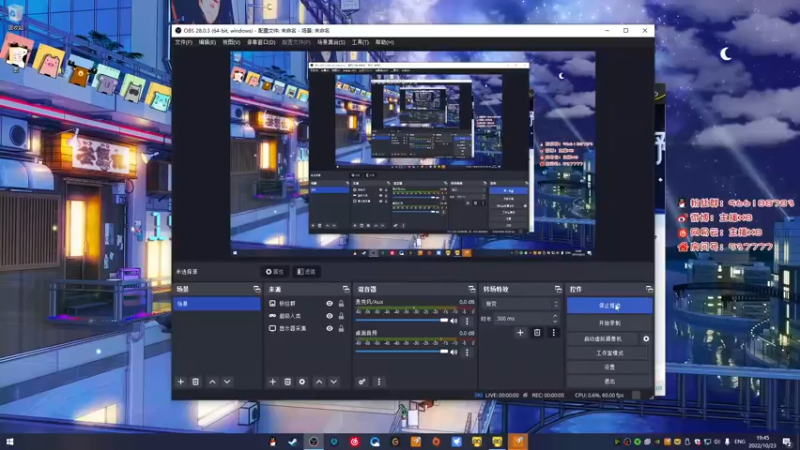
Task: Move source down with arrow
Action: [334, 382]
